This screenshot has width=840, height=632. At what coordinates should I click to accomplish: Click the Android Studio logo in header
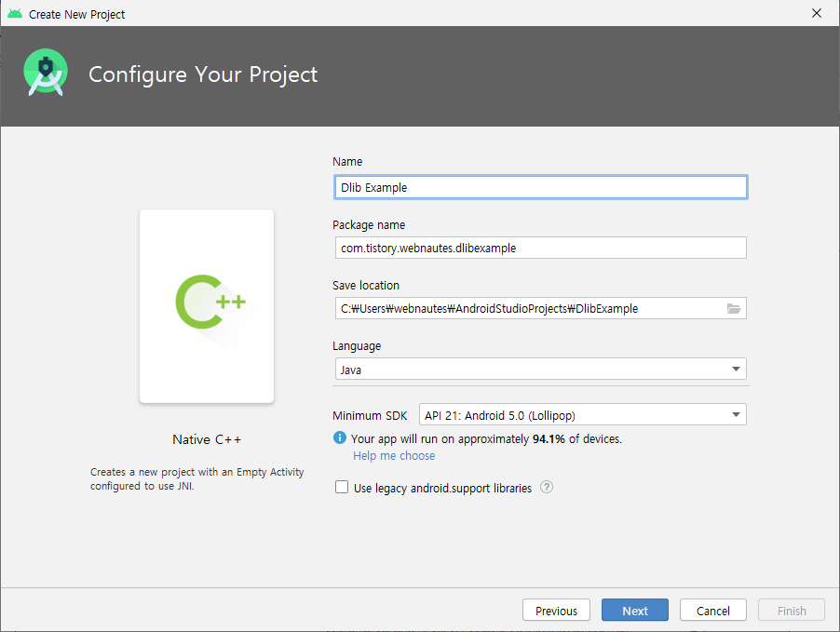(46, 73)
